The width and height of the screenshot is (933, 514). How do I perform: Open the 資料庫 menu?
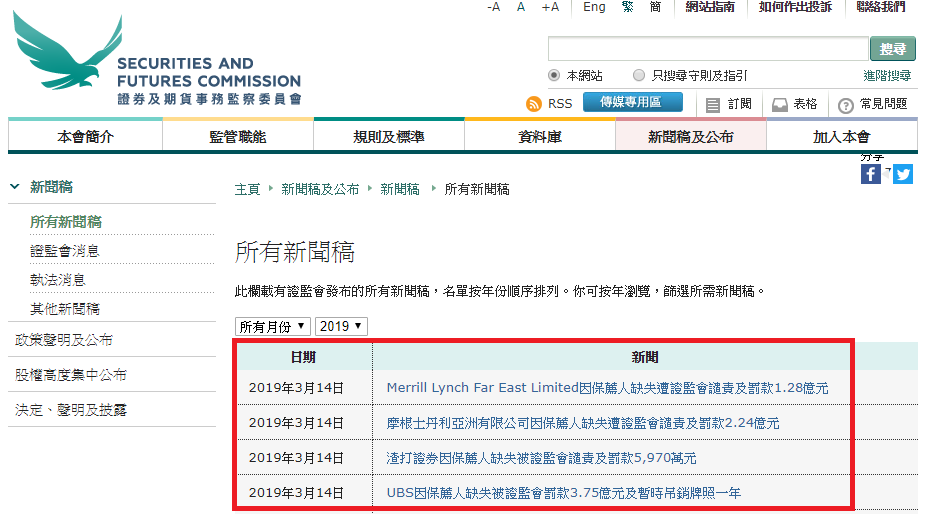540,137
